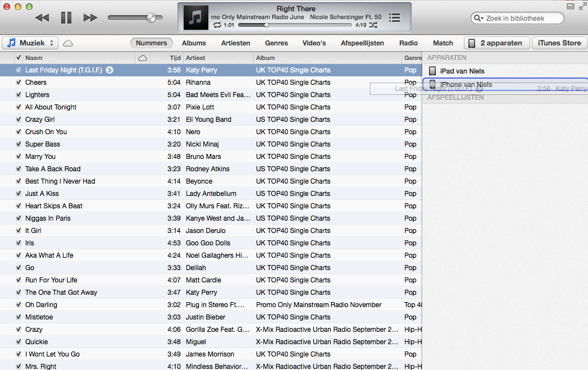Viewport: 588px width, 370px height.
Task: Toggle checkbox for Crazy Girl
Action: tap(19, 120)
